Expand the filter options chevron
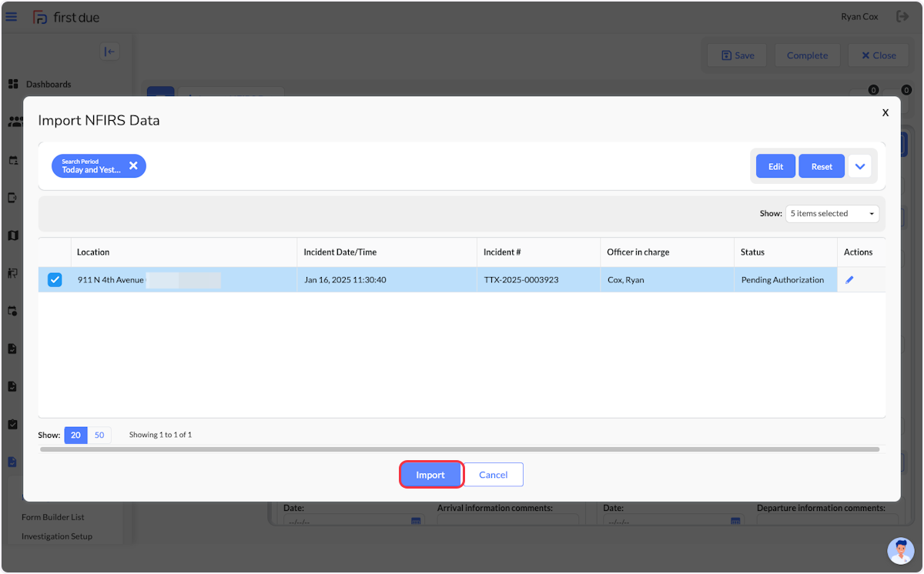 pos(860,166)
